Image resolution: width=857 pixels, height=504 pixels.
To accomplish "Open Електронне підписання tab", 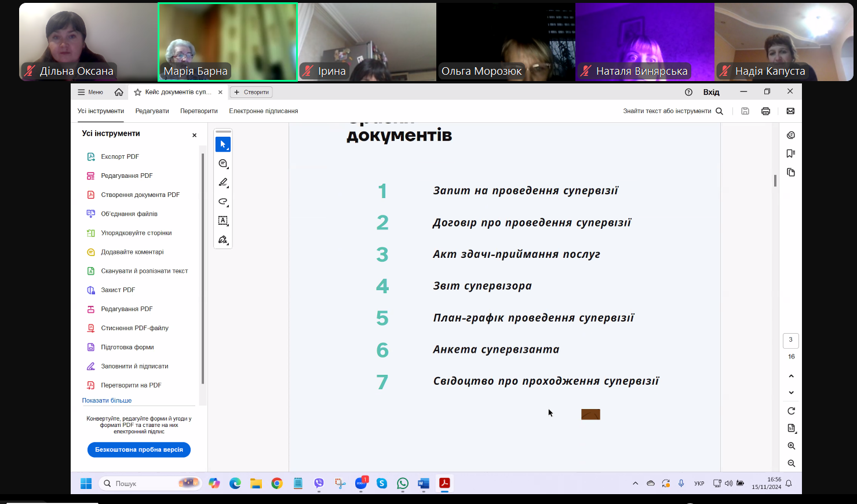I will (263, 111).
